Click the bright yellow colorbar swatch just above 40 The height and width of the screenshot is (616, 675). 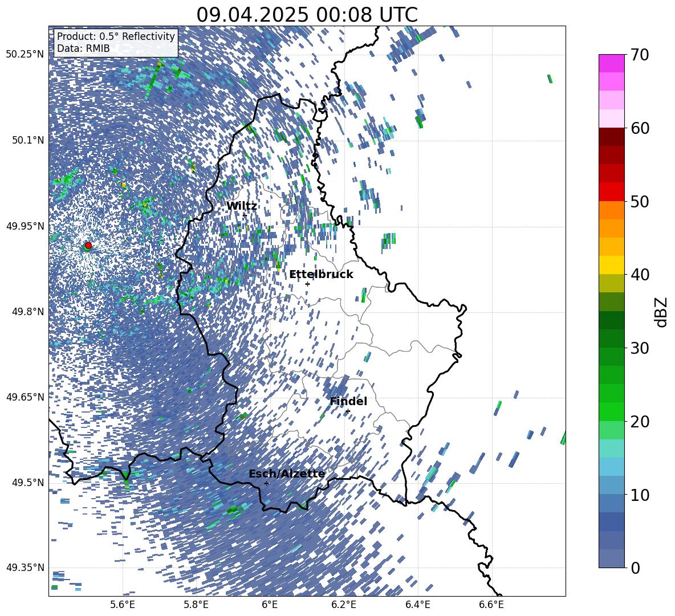click(611, 265)
